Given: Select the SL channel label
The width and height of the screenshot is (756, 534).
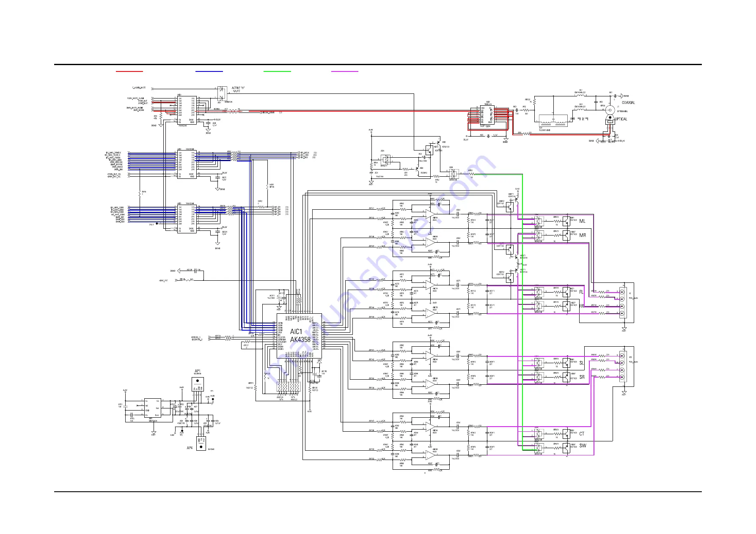Looking at the screenshot, I should pyautogui.click(x=582, y=363).
